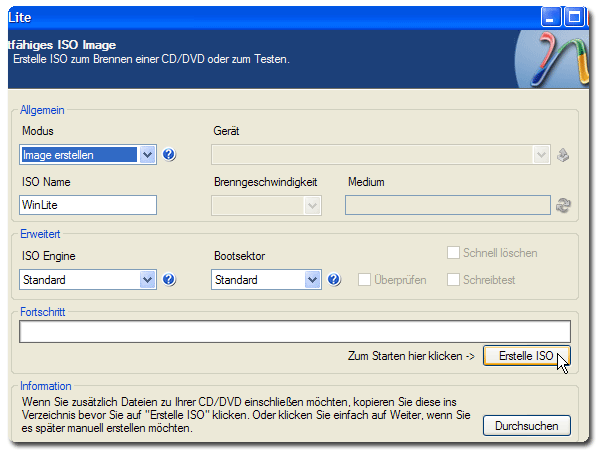600x450 pixels.
Task: Click into the ISO Name field containing WinLite
Action: coord(88,205)
